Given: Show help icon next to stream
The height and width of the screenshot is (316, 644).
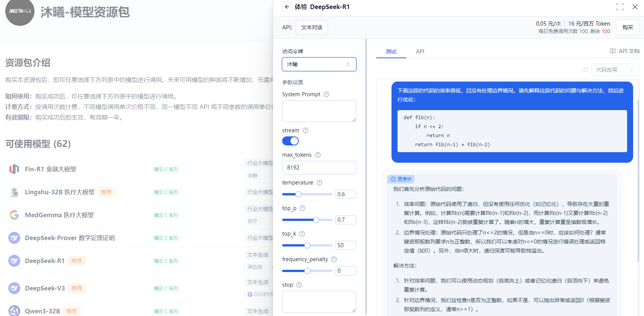Looking at the screenshot, I should pyautogui.click(x=305, y=130).
